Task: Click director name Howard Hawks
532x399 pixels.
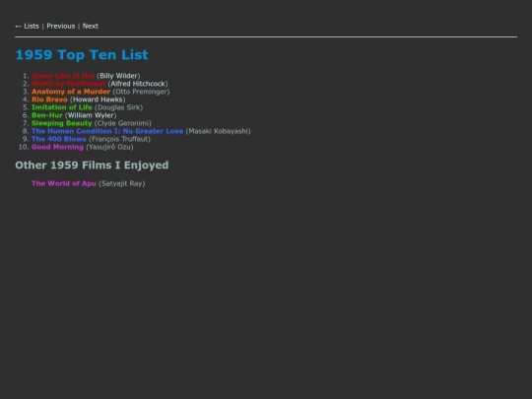Action: 98,100
